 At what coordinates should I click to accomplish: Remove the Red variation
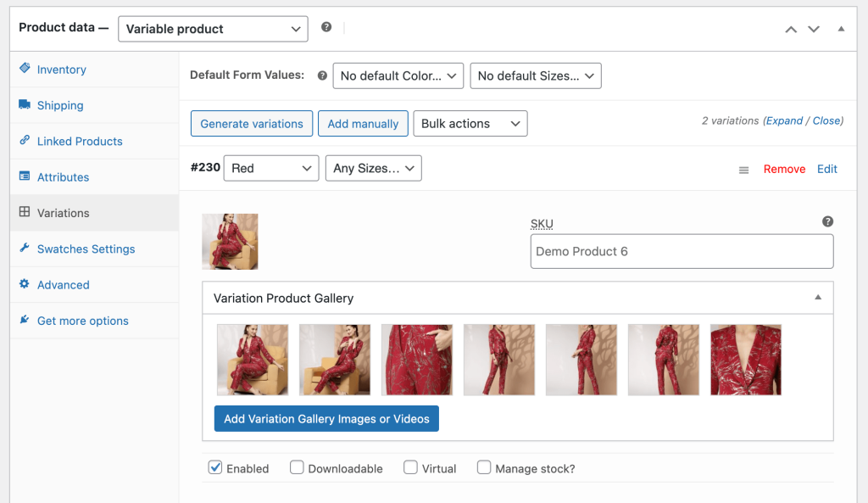[x=784, y=169]
